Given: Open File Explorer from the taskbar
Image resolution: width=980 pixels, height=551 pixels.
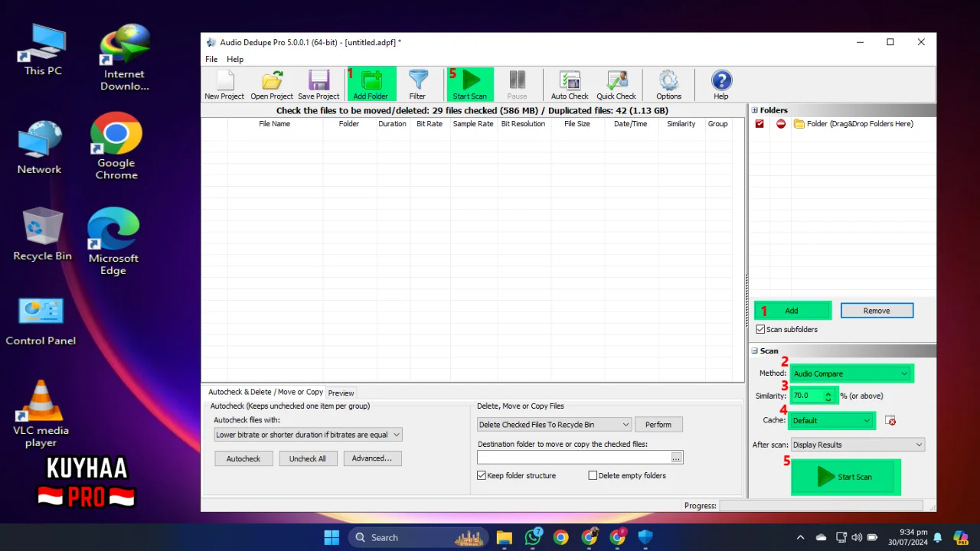Looking at the screenshot, I should [504, 537].
